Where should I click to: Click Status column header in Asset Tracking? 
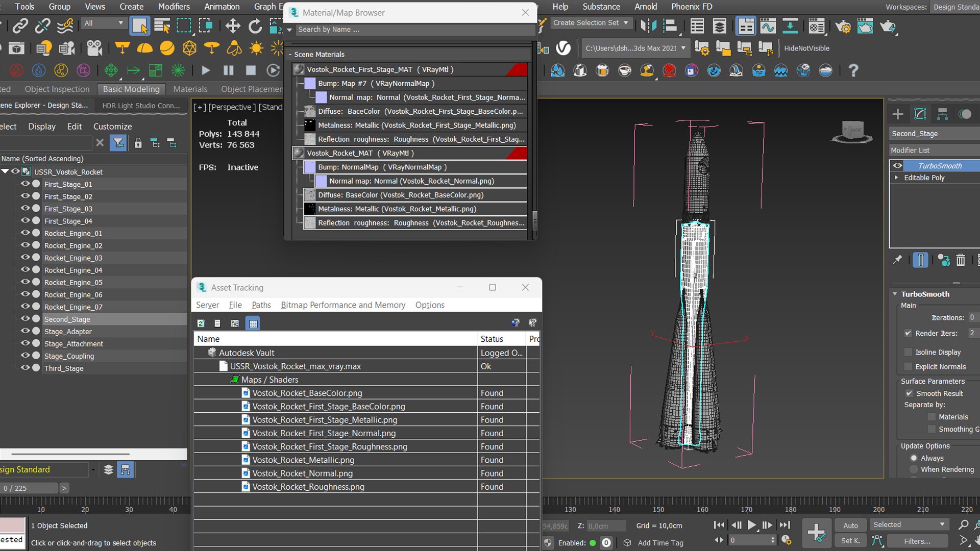click(501, 339)
